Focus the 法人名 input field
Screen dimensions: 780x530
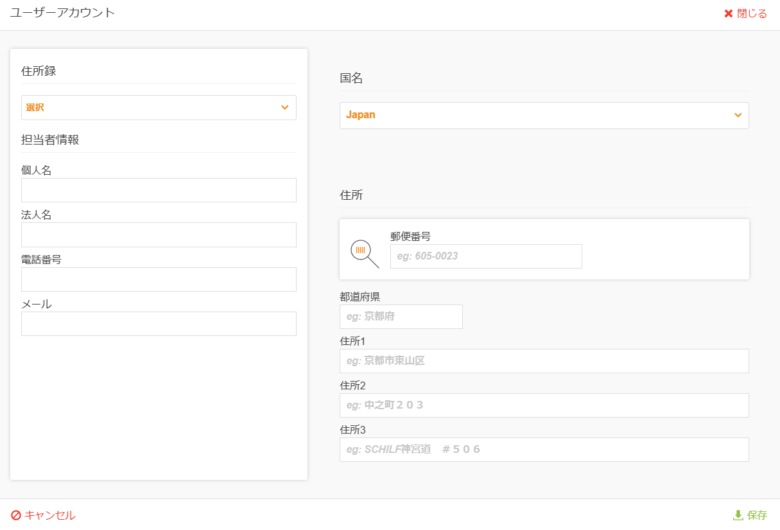159,235
